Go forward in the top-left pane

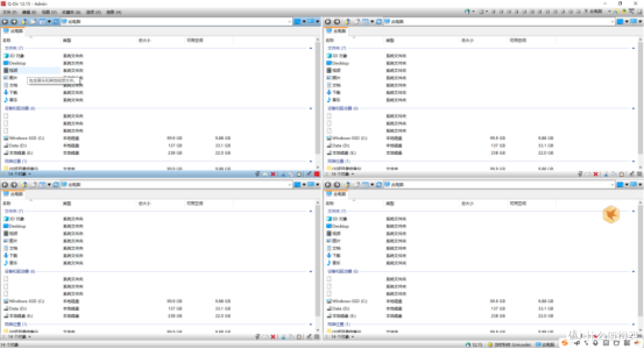click(14, 21)
